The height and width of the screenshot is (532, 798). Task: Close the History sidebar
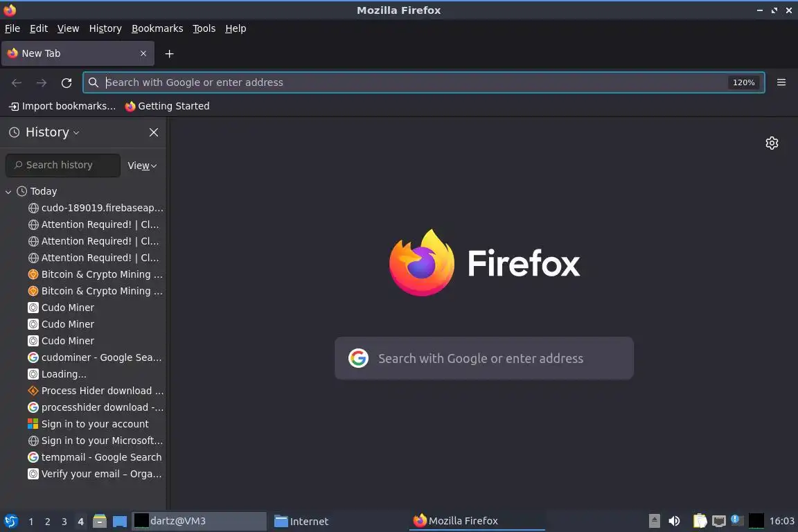click(x=154, y=132)
